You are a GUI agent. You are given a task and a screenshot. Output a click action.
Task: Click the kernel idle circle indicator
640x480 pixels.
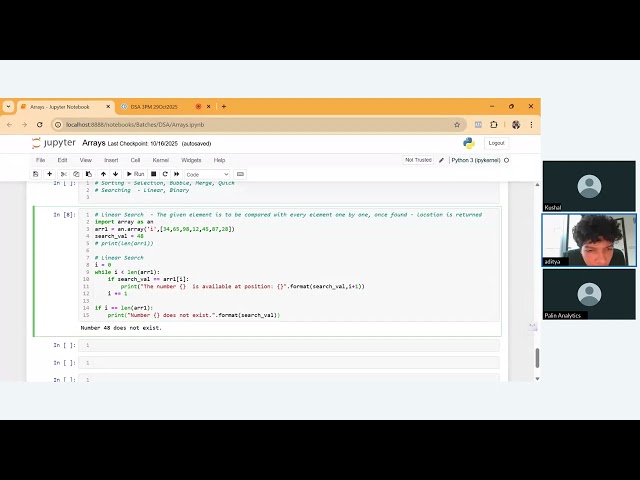[x=507, y=160]
